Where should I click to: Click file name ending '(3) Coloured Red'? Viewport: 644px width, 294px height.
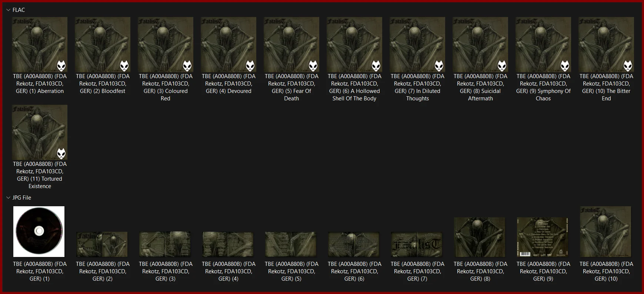coord(166,87)
